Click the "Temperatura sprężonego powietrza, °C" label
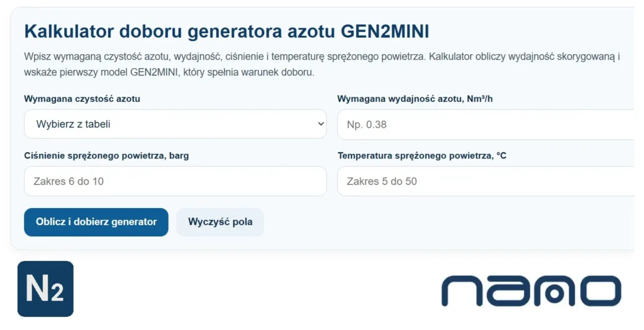This screenshot has height=330, width=644. point(422,155)
